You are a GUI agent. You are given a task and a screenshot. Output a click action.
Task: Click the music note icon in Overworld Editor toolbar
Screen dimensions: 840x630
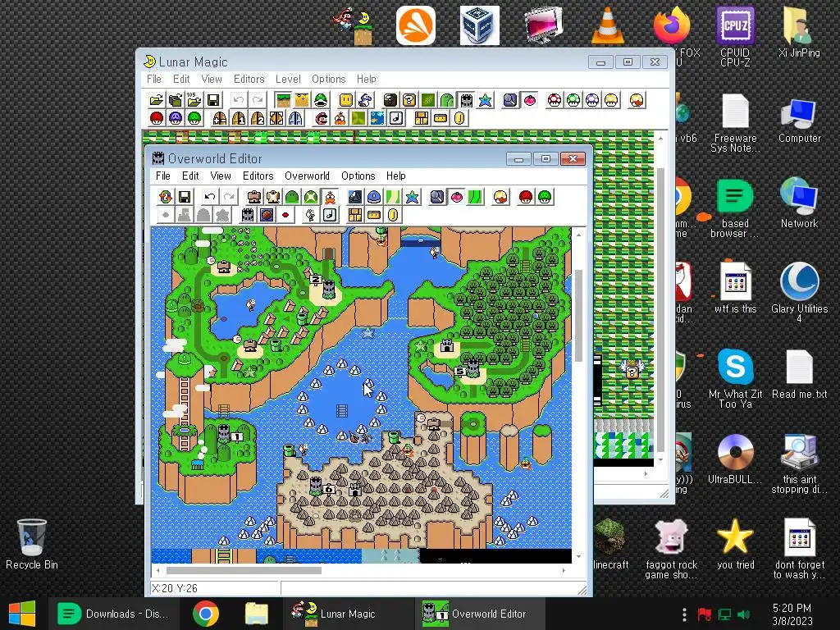click(x=330, y=216)
